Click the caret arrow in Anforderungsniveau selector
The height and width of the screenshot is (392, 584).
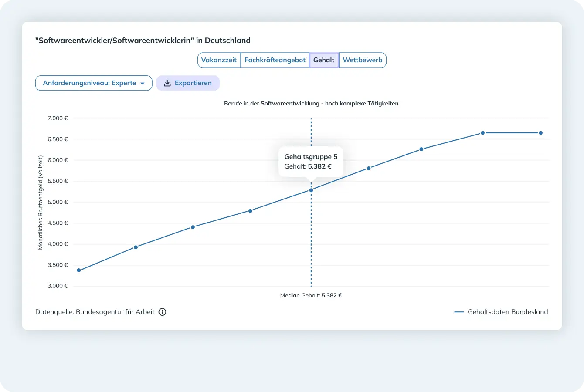tap(143, 84)
